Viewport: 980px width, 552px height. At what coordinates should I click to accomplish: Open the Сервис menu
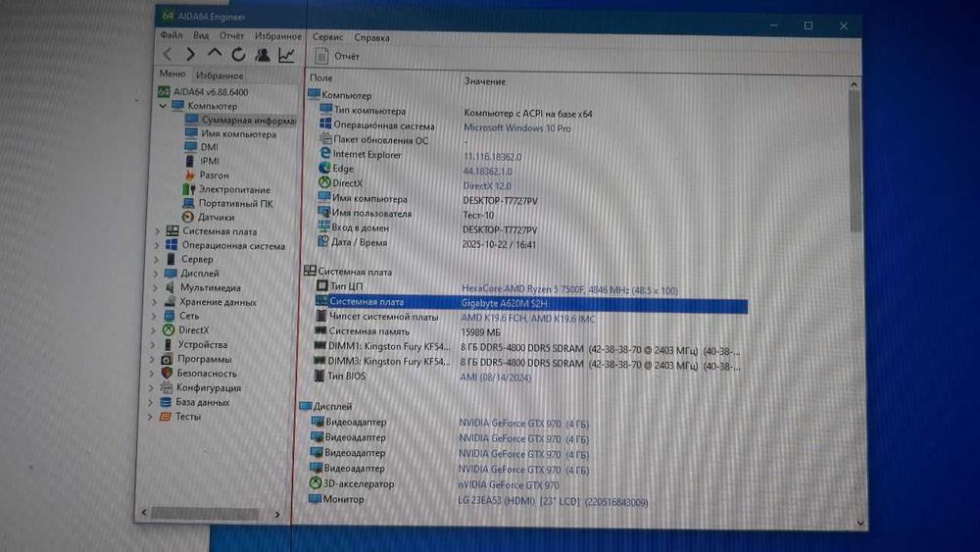[327, 37]
